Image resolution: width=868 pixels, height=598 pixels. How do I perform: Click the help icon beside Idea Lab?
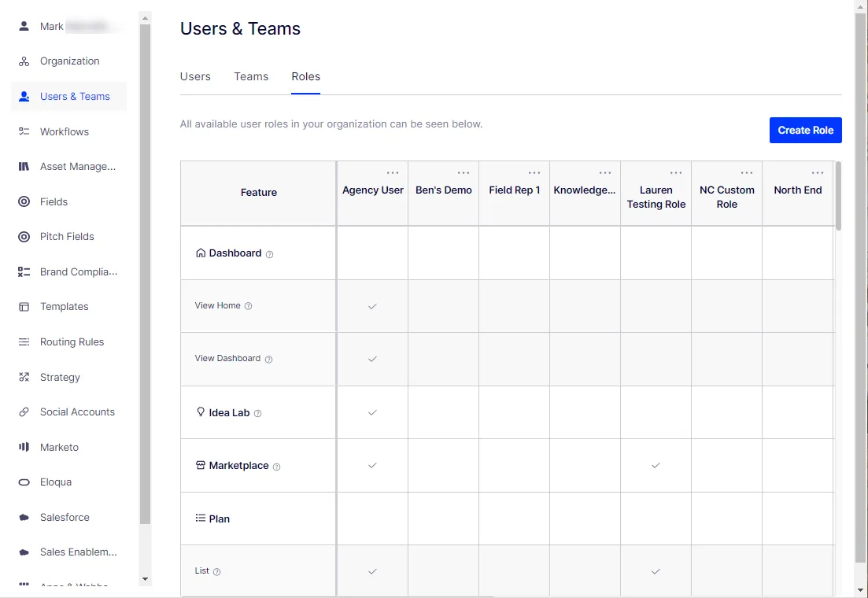(x=257, y=414)
